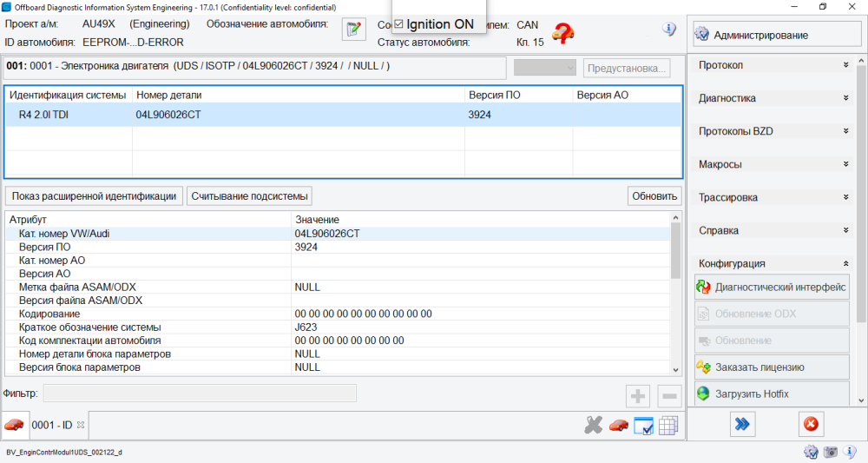
Task: Click the status bar camera screenshot icon
Action: 831,452
